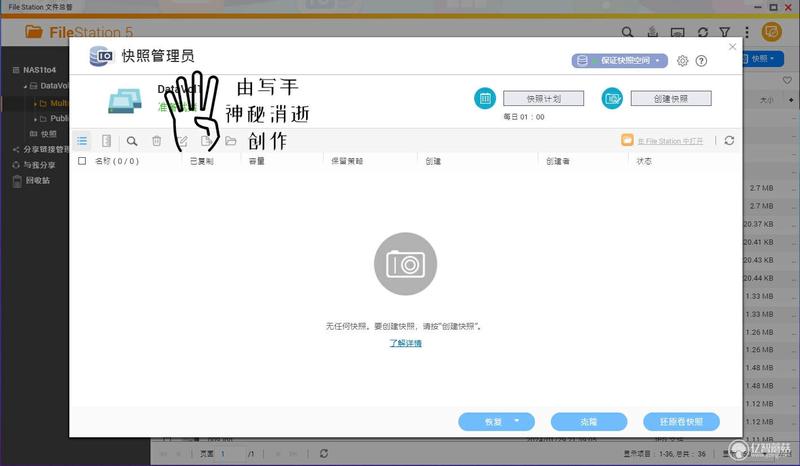Select the DataVol volume in sidebar

coord(54,86)
